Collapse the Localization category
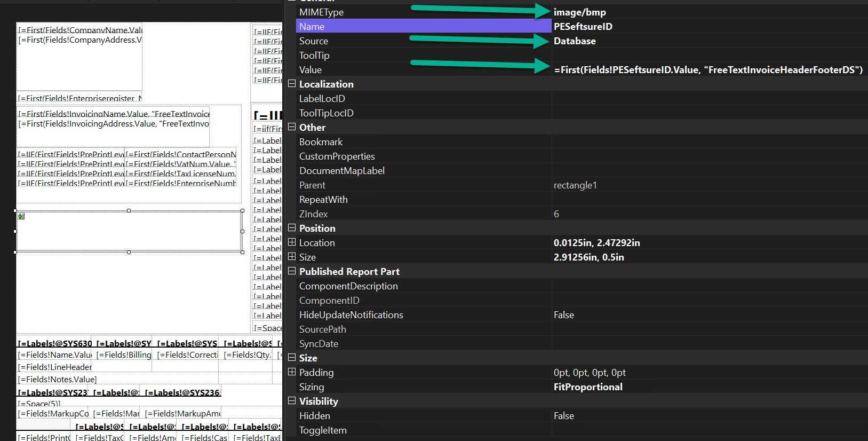Viewport: 868px width, 441px height. (x=292, y=83)
